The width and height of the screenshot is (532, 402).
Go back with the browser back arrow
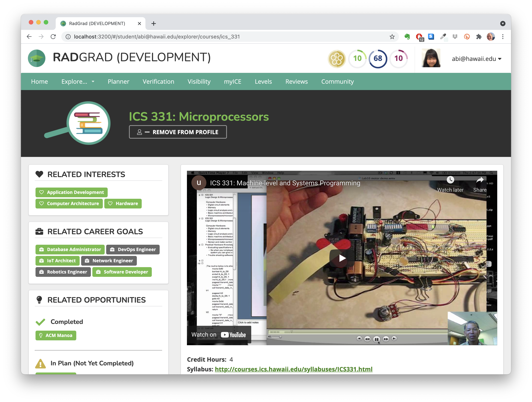point(29,37)
